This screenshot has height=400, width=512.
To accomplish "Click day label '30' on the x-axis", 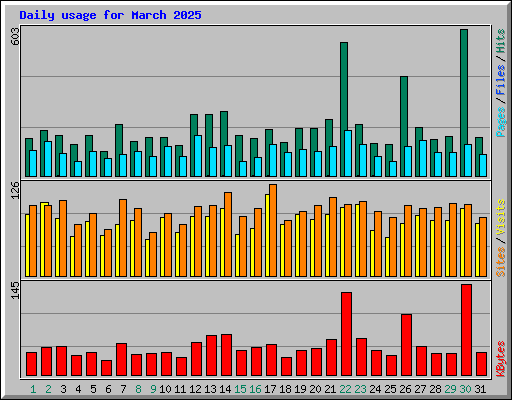I will [x=465, y=389].
